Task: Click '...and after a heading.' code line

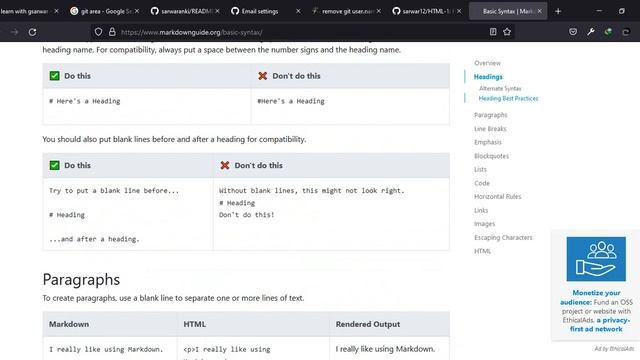Action: [x=94, y=239]
